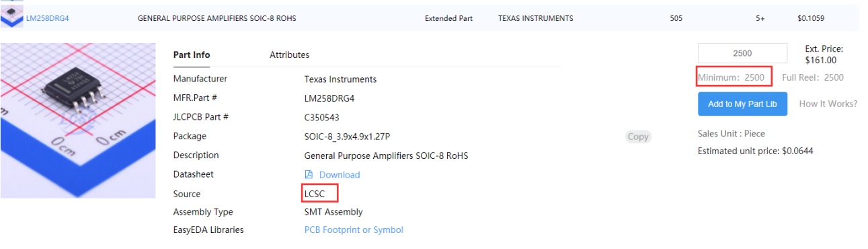Open the LM258DRG4 part link
868x249 pixels.
(x=47, y=18)
